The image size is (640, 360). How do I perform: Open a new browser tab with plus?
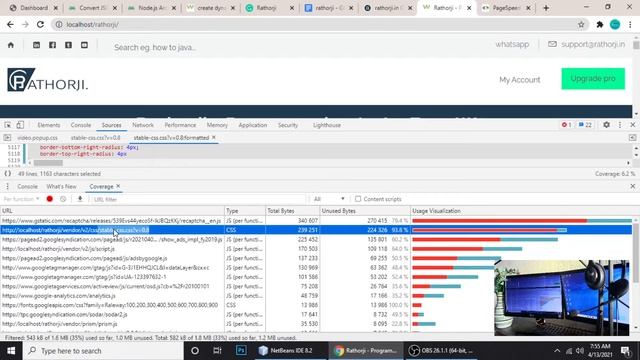coord(546,8)
